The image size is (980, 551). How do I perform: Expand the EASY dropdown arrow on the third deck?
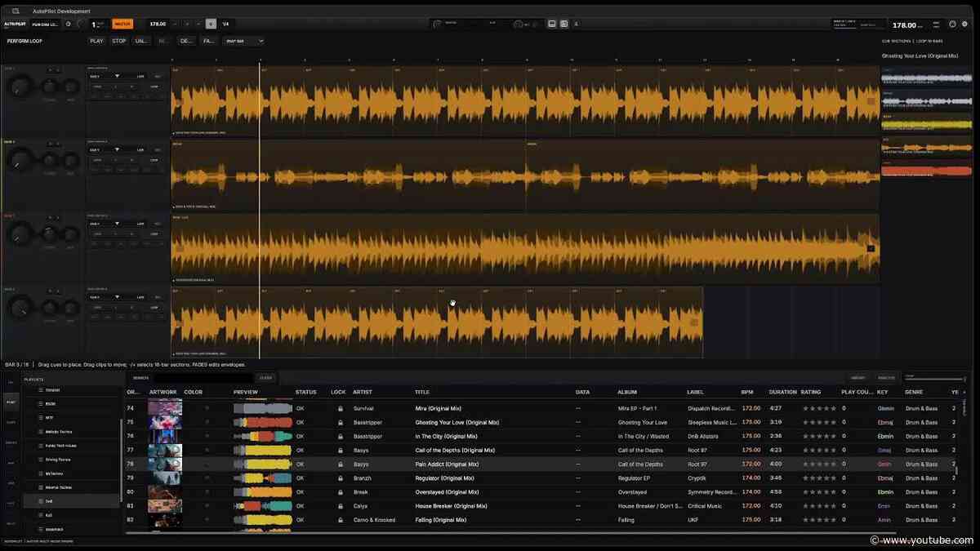click(x=117, y=223)
